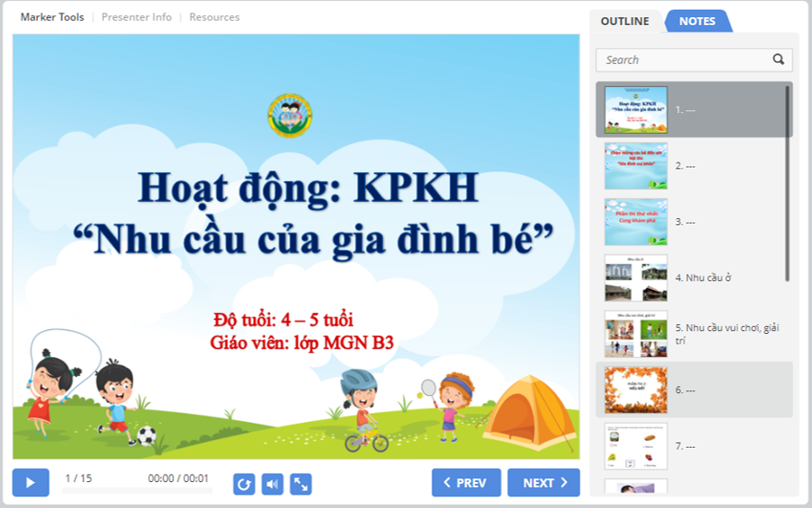Open slide 4 "Nhu cầu ở"
The width and height of the screenshot is (812, 508).
coord(636,277)
